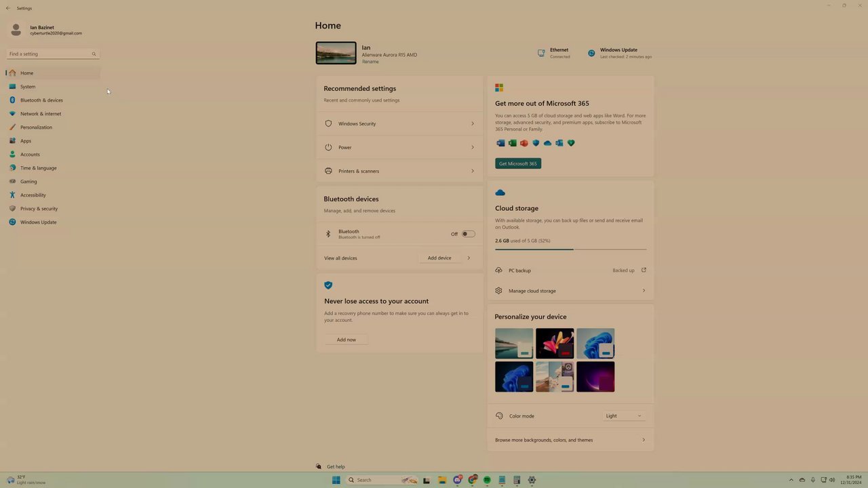
Task: Open Bluetooth & devices in the sidebar
Action: [53, 100]
